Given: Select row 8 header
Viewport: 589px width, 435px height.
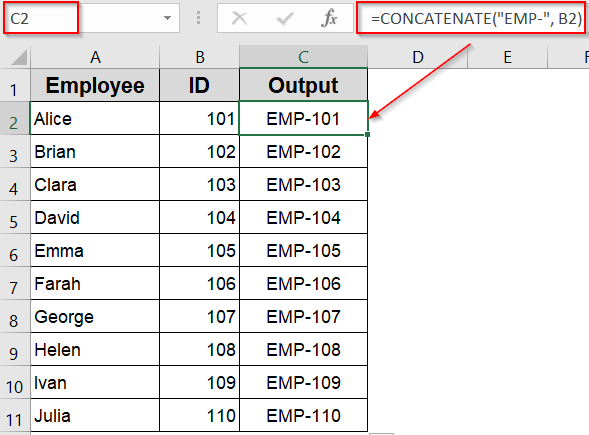Looking at the screenshot, I should [x=15, y=317].
